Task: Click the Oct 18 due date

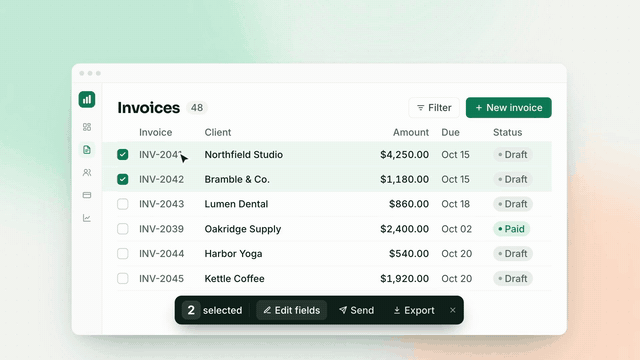Action: point(456,204)
